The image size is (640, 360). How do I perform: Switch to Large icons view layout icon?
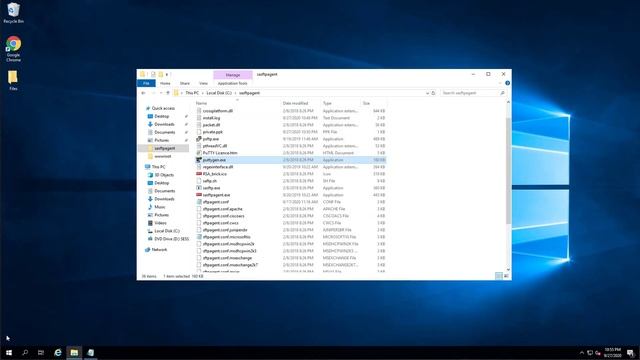pyautogui.click(x=506, y=276)
